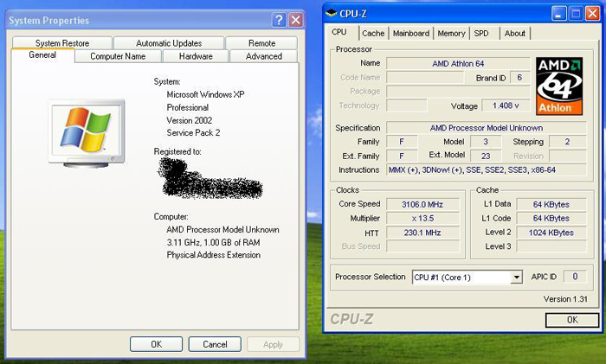Click the Brand ID value 6
The height and width of the screenshot is (364, 606).
519,78
